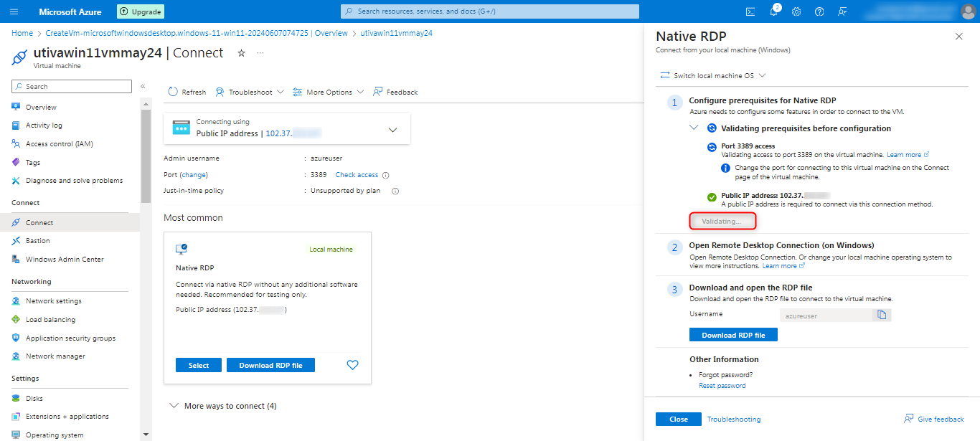Expand the Connecting using IP dropdown

click(x=392, y=130)
